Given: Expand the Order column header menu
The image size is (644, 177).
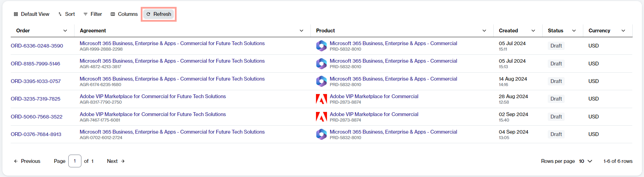Looking at the screenshot, I should pos(65,31).
